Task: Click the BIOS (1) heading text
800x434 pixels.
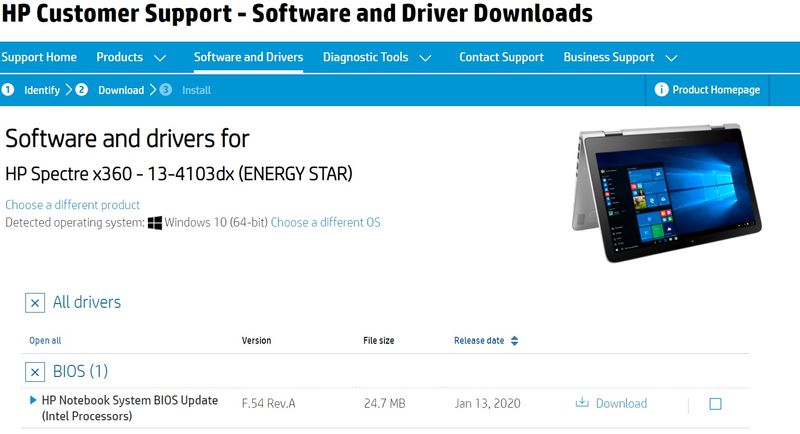Action: [x=81, y=371]
